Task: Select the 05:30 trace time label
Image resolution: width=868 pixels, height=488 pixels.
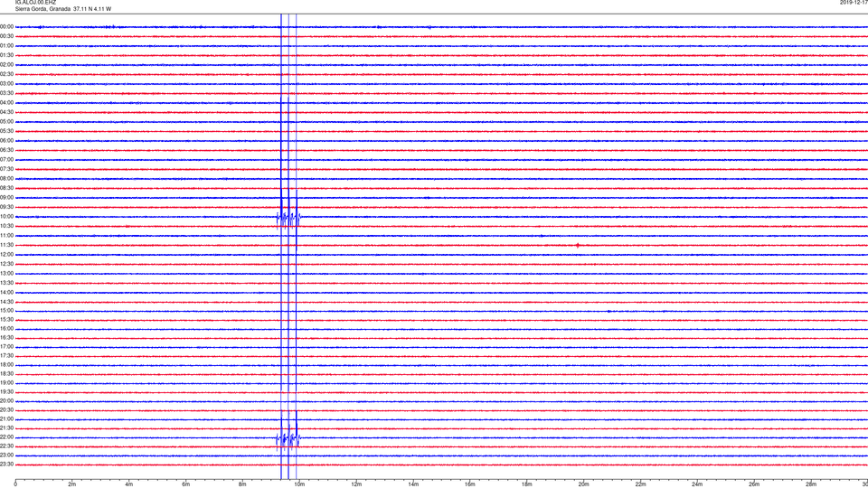Action: pyautogui.click(x=6, y=131)
